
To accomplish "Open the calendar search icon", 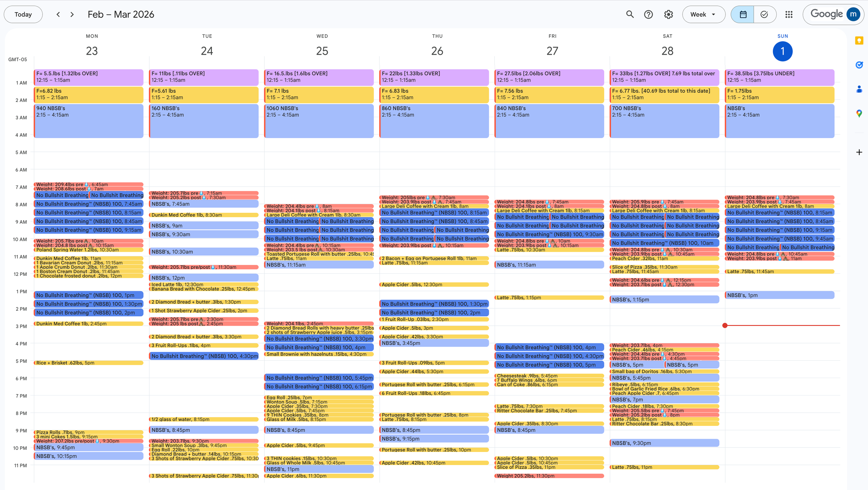I will pos(630,14).
